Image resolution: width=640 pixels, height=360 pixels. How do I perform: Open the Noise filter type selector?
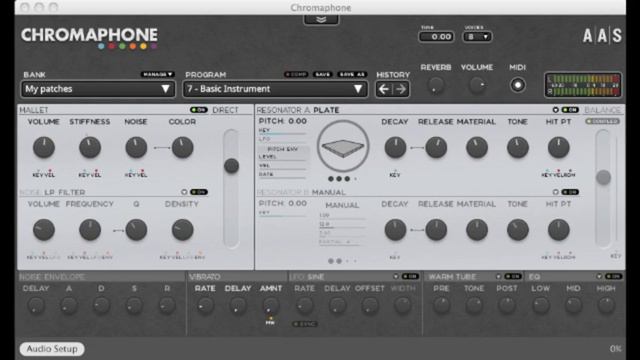184,192
